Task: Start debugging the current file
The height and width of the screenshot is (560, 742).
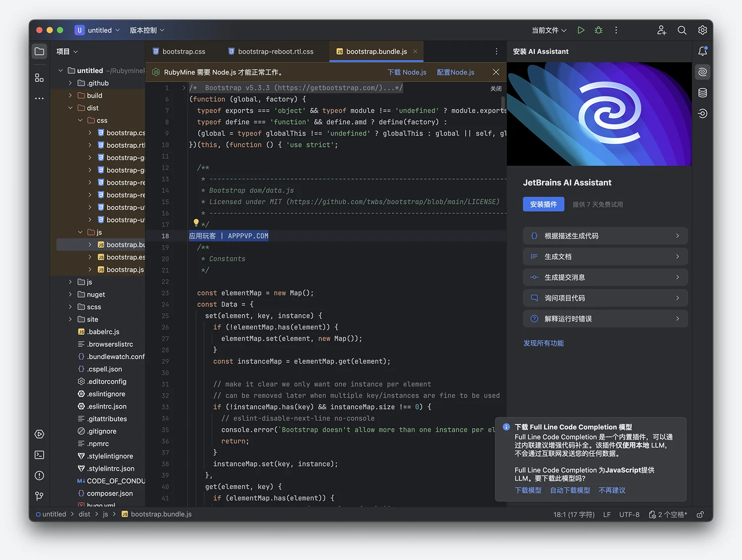Action: tap(599, 30)
